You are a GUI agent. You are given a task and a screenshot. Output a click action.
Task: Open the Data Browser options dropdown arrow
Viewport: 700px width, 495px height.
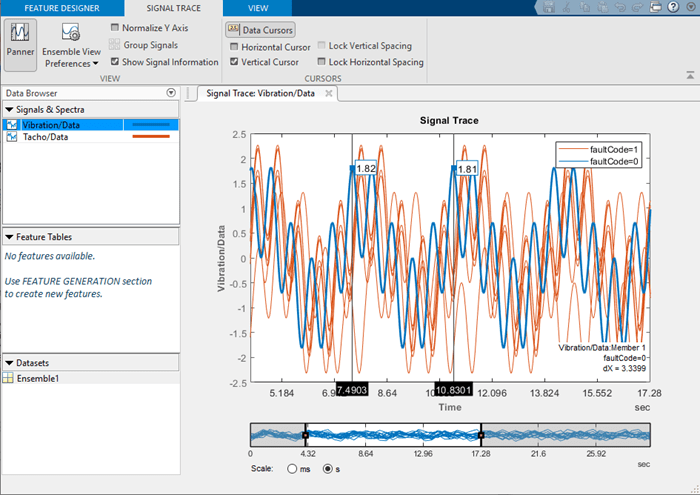pyautogui.click(x=171, y=93)
